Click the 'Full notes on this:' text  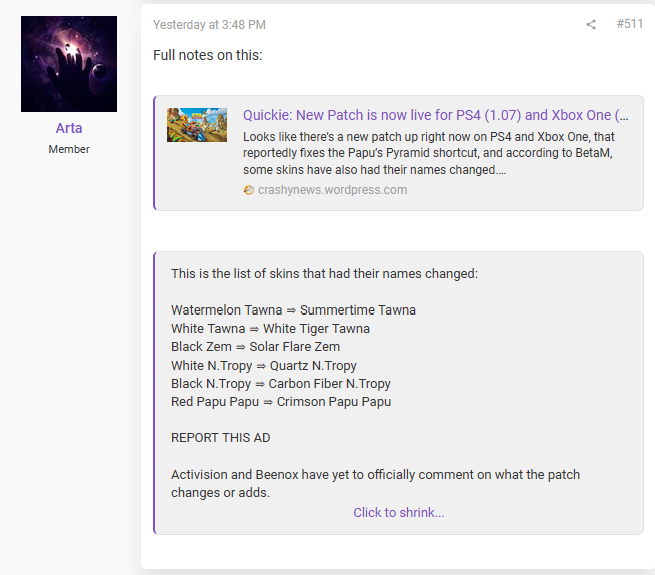pyautogui.click(x=208, y=55)
